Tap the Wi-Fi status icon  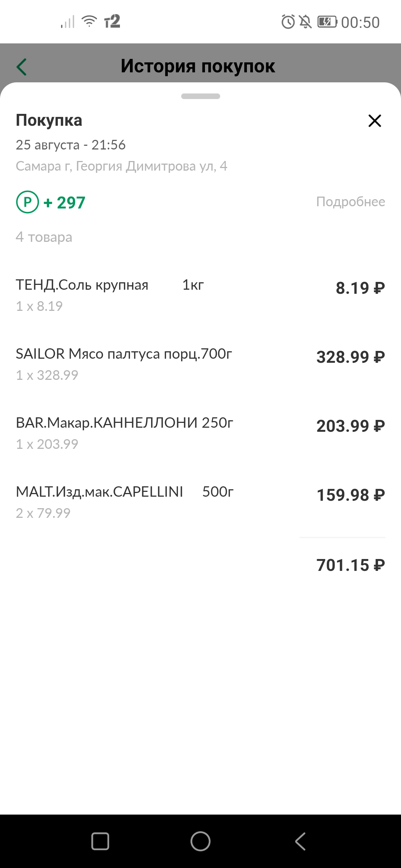point(89,22)
